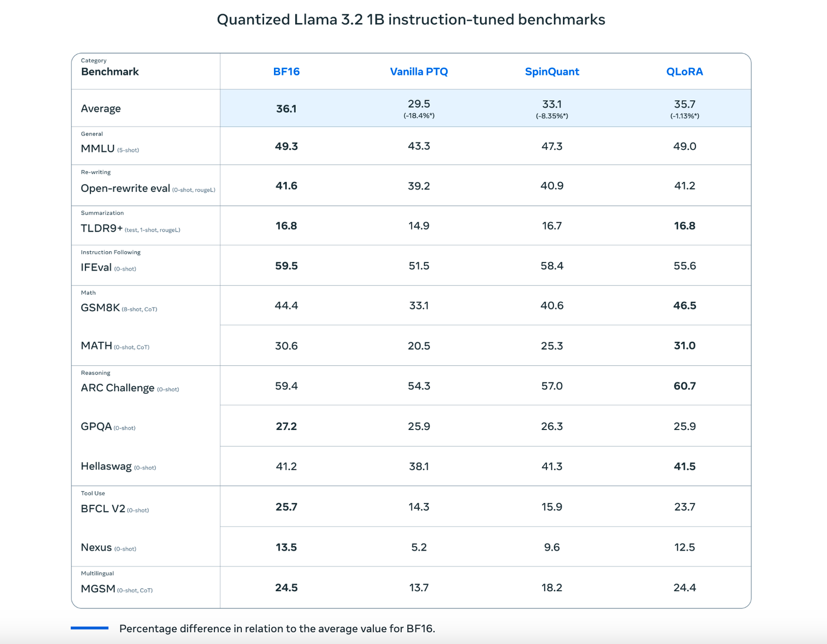The height and width of the screenshot is (644, 827).
Task: Click the MMLU benchmark row label
Action: (x=98, y=148)
